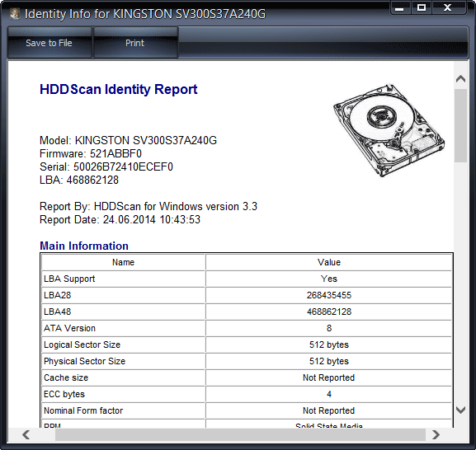Click the Name column header
The width and height of the screenshot is (476, 450).
[x=123, y=262]
